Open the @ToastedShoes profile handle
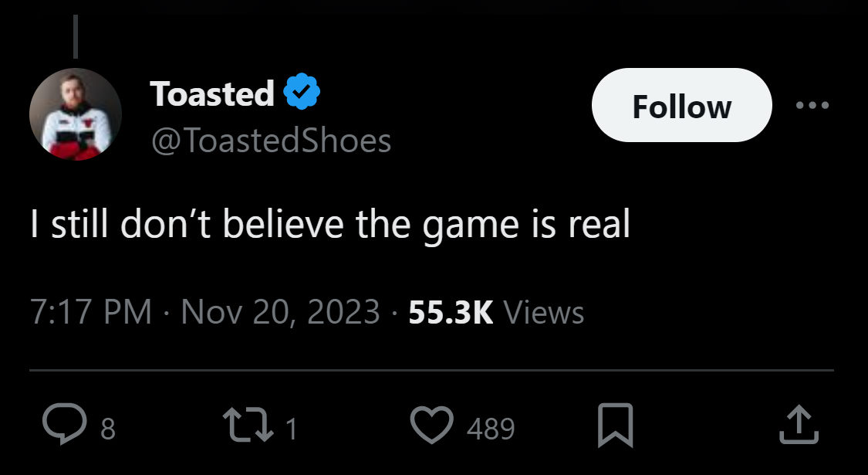868x475 pixels. pos(270,141)
